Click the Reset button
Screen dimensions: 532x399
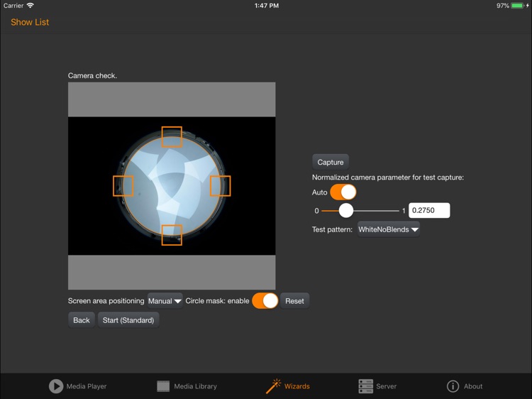click(294, 301)
